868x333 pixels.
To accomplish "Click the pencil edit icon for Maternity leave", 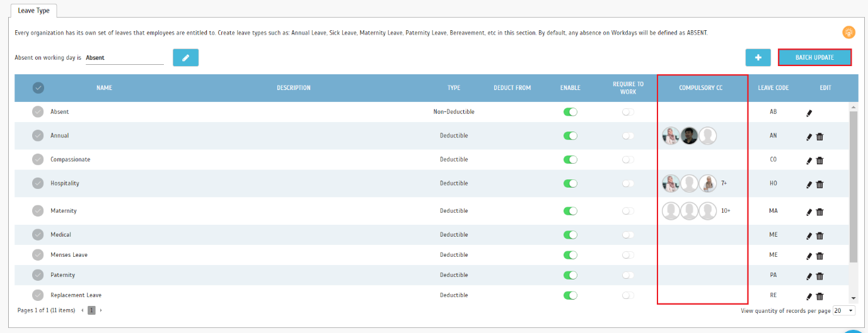I will (x=809, y=212).
